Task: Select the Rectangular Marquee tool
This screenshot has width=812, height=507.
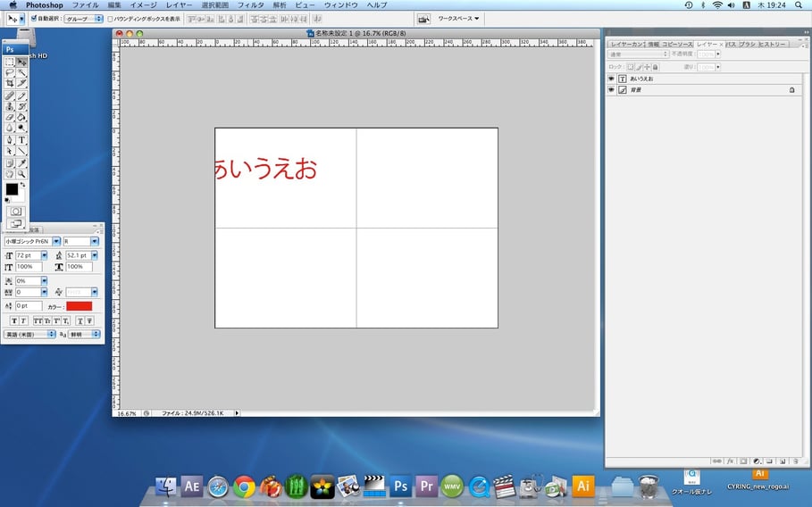Action: click(x=10, y=62)
